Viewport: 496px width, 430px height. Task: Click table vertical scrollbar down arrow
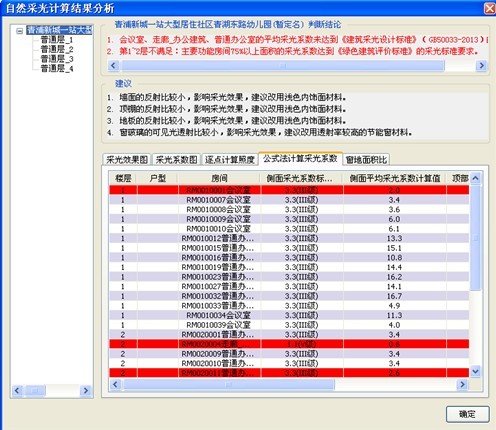pyautogui.click(x=476, y=372)
